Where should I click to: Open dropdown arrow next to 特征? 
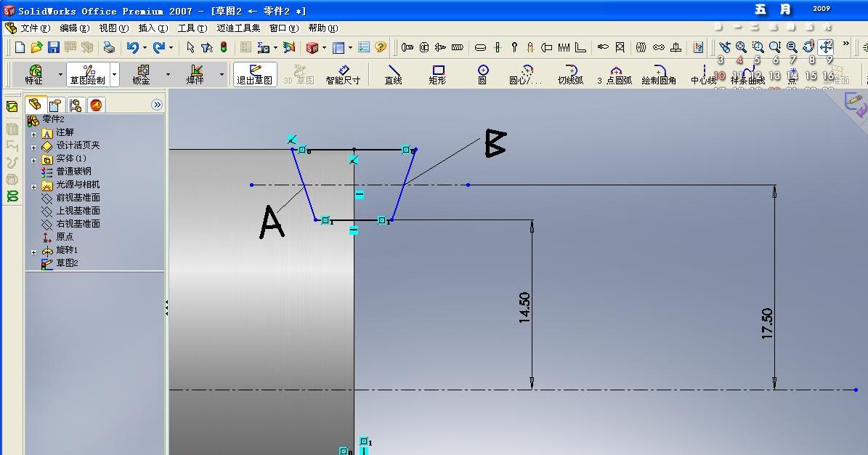(60, 74)
